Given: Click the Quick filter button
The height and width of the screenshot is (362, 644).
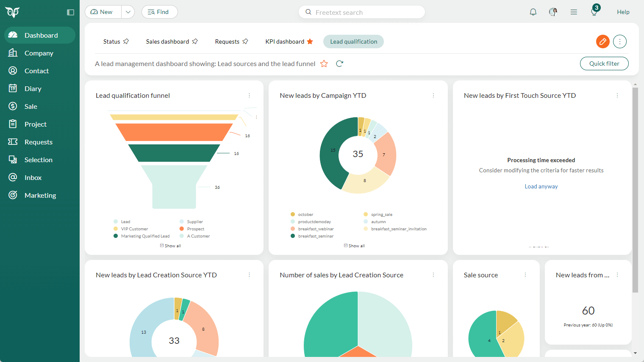Looking at the screenshot, I should click(604, 64).
